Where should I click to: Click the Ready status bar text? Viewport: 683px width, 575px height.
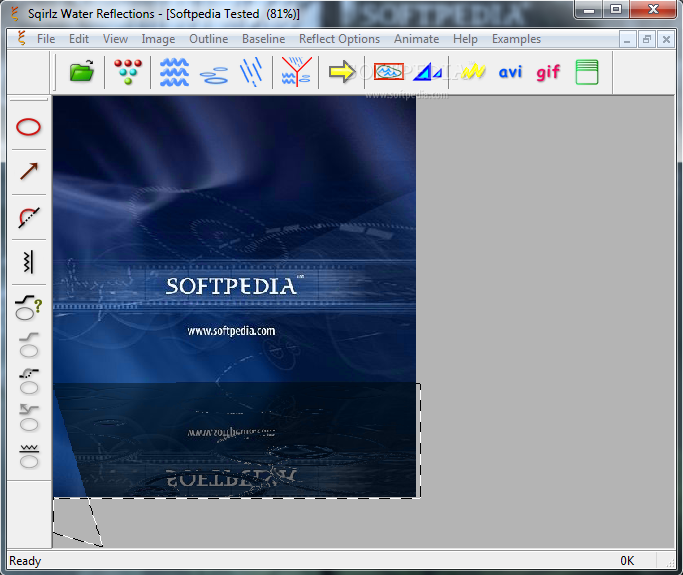pos(25,561)
